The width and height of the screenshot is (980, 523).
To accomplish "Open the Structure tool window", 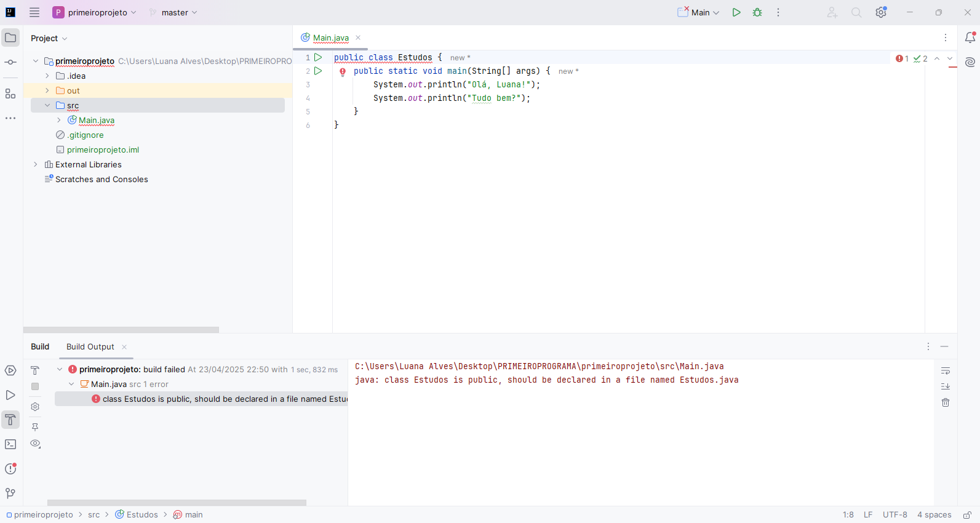I will coord(10,94).
